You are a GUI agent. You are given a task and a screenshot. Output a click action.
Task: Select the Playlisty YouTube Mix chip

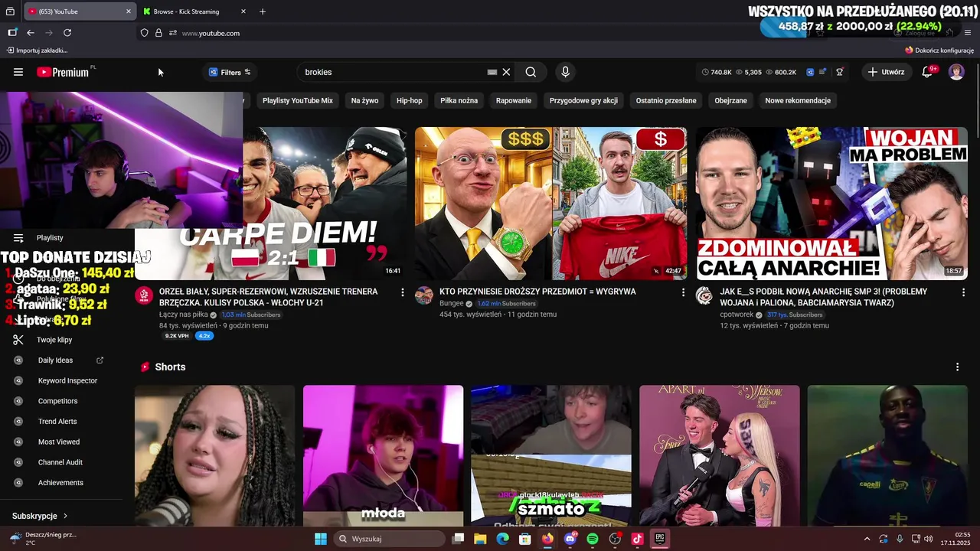(298, 100)
